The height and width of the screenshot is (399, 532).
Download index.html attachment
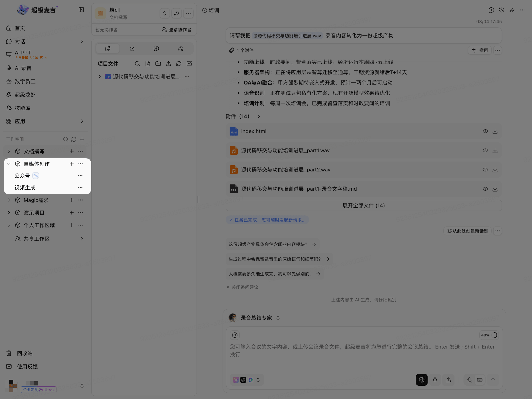click(495, 131)
